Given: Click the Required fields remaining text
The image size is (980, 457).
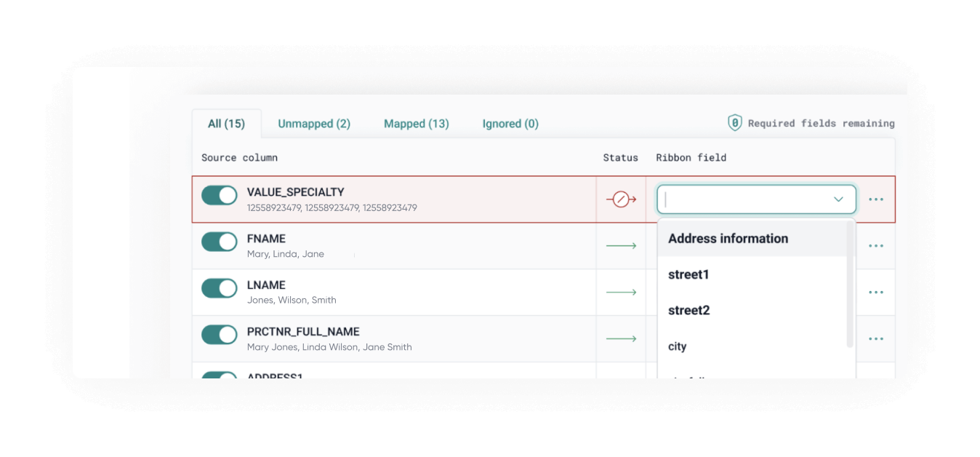Looking at the screenshot, I should point(822,124).
